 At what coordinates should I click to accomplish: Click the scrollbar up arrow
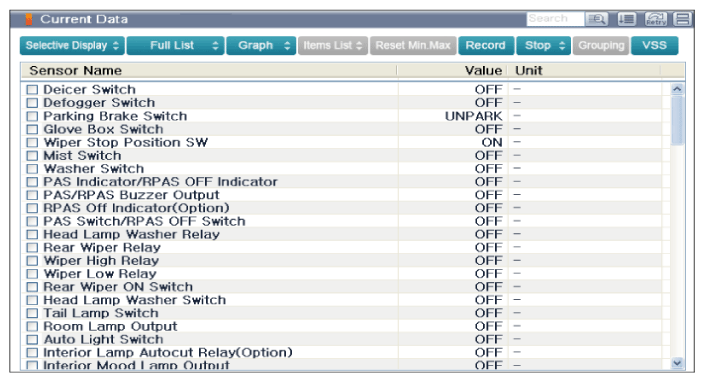(x=677, y=89)
